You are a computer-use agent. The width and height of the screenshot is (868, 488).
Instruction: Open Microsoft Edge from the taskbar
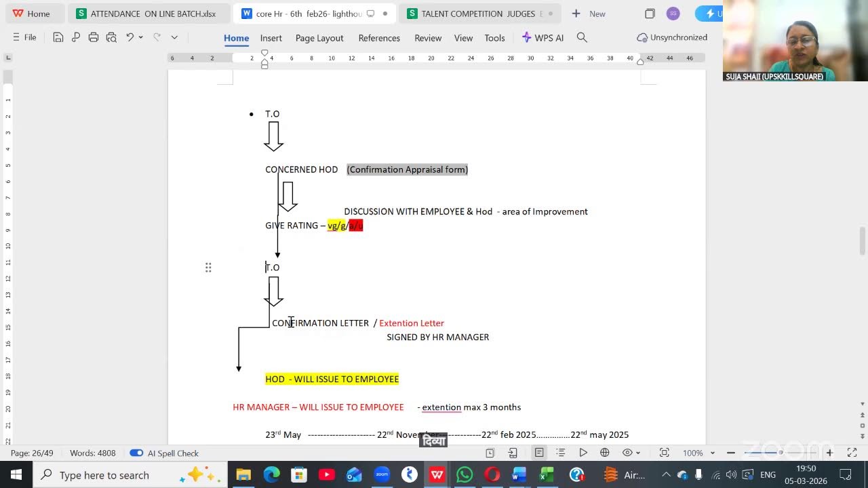pyautogui.click(x=271, y=475)
